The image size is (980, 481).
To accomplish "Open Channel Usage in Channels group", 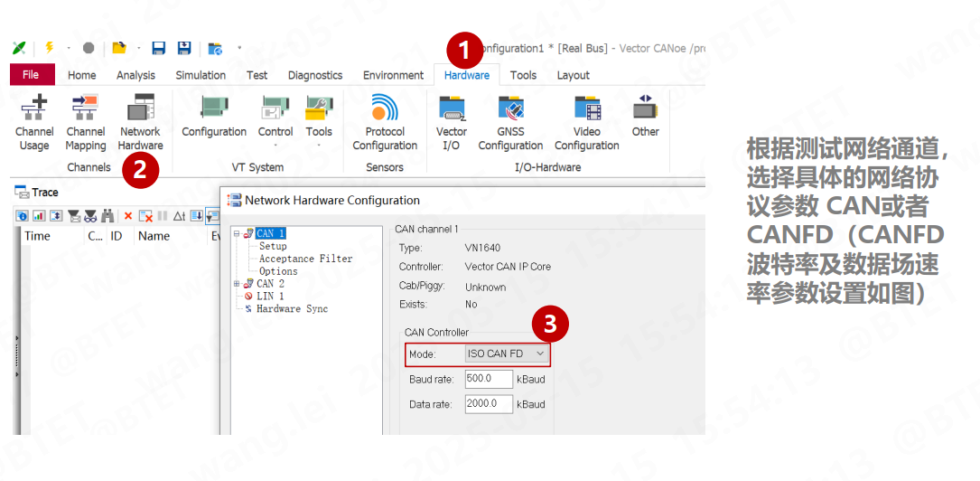I will [x=34, y=123].
